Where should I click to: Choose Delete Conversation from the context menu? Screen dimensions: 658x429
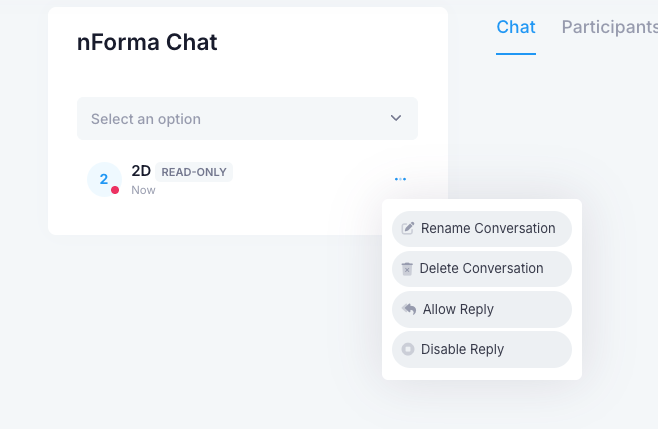pyautogui.click(x=482, y=268)
